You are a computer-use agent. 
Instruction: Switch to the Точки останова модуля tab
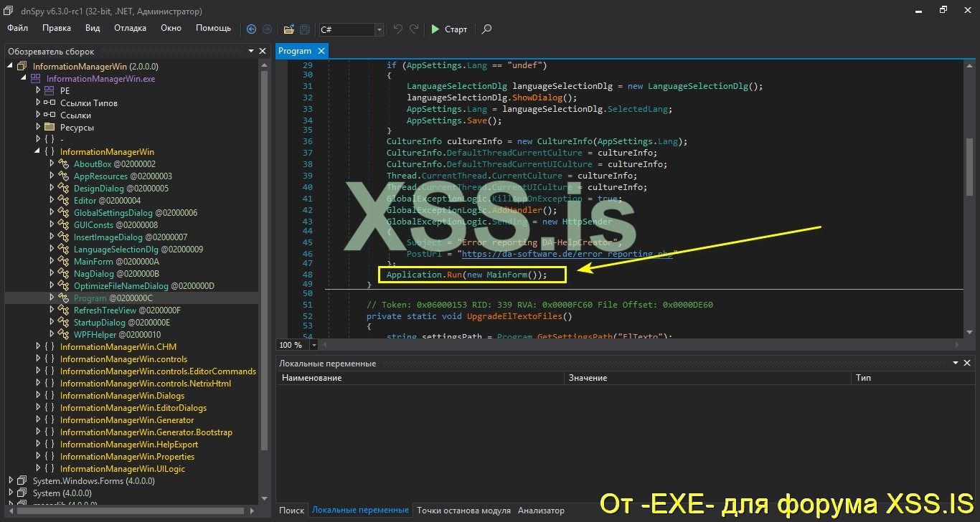pos(463,510)
